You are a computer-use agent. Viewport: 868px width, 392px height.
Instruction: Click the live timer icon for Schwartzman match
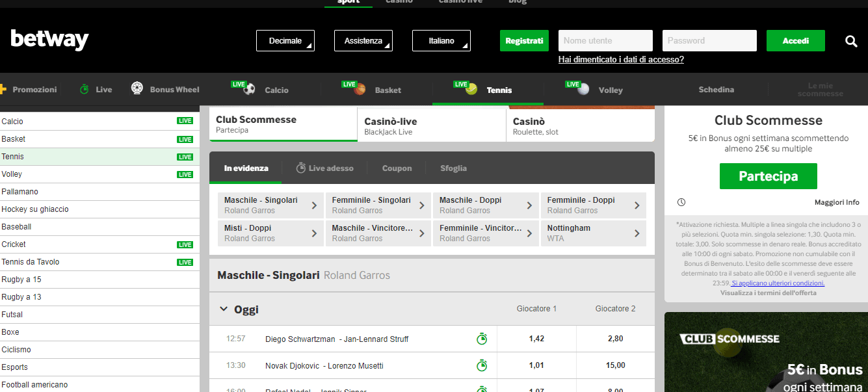pyautogui.click(x=482, y=339)
